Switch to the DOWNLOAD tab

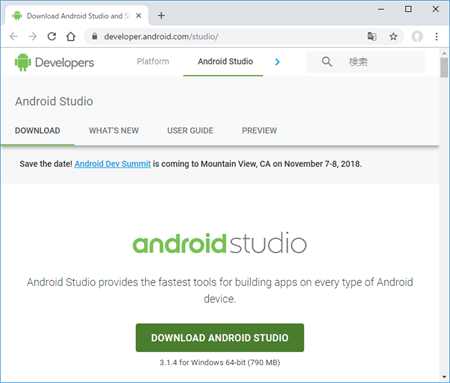click(37, 130)
